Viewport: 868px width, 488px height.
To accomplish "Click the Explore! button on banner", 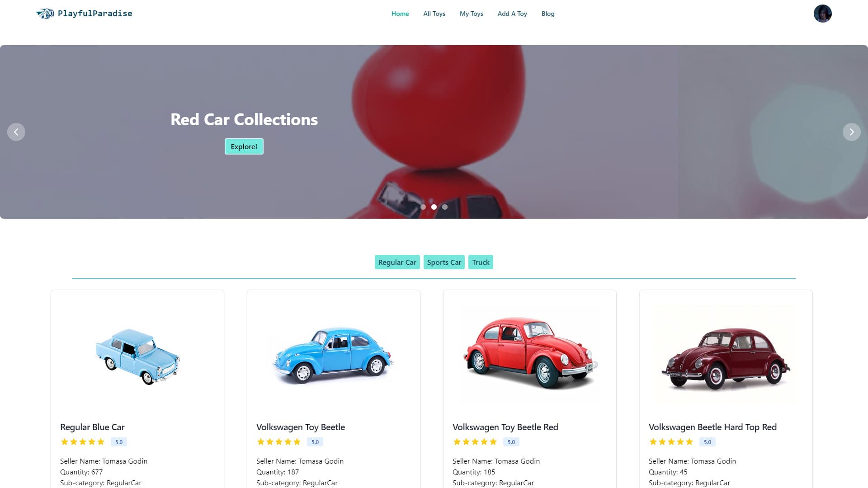I will point(244,146).
